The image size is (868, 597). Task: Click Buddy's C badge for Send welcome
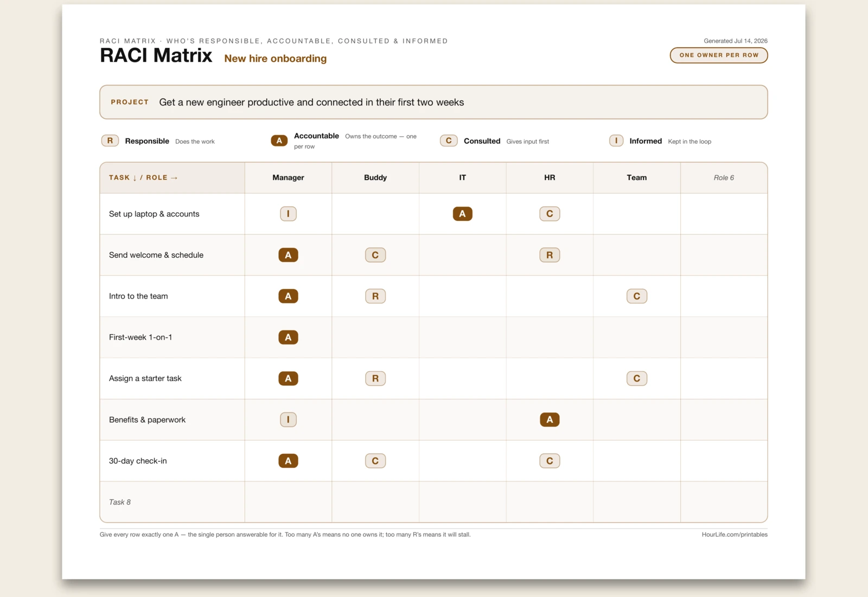(375, 255)
